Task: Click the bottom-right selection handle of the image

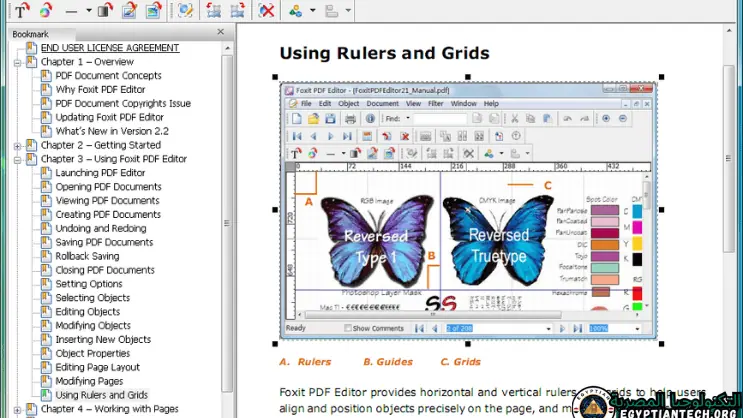Action: click(661, 344)
